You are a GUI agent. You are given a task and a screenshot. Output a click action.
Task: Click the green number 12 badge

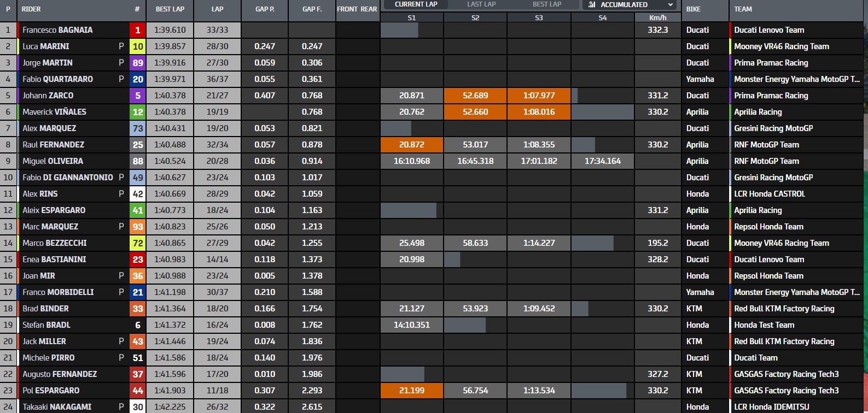[137, 112]
